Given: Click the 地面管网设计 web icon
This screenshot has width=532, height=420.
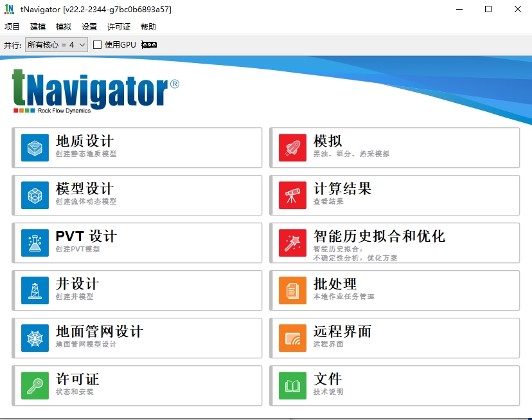Looking at the screenshot, I should 35,338.
